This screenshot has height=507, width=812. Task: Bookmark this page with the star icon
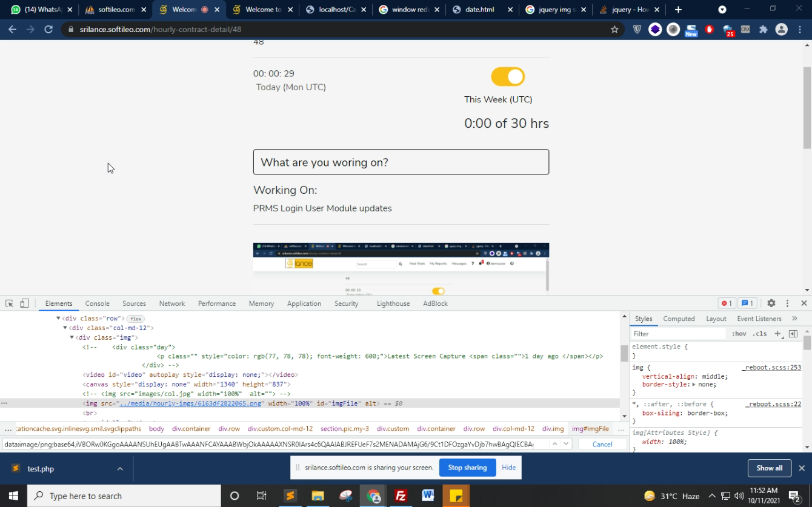[614, 29]
